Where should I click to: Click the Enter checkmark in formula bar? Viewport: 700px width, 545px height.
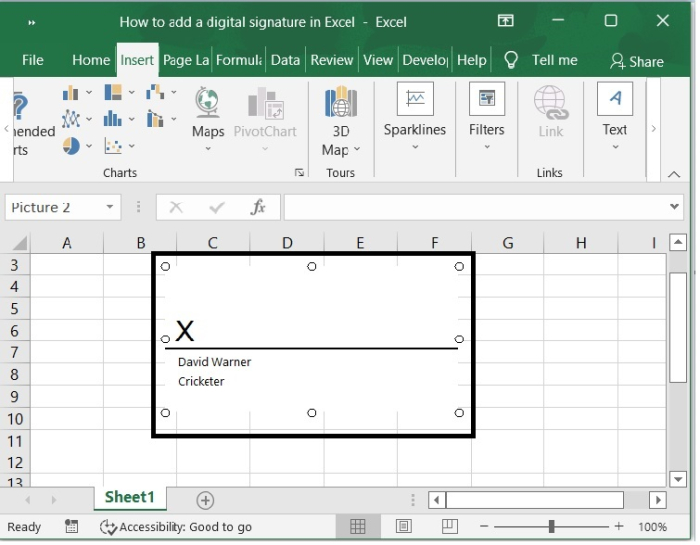217,207
